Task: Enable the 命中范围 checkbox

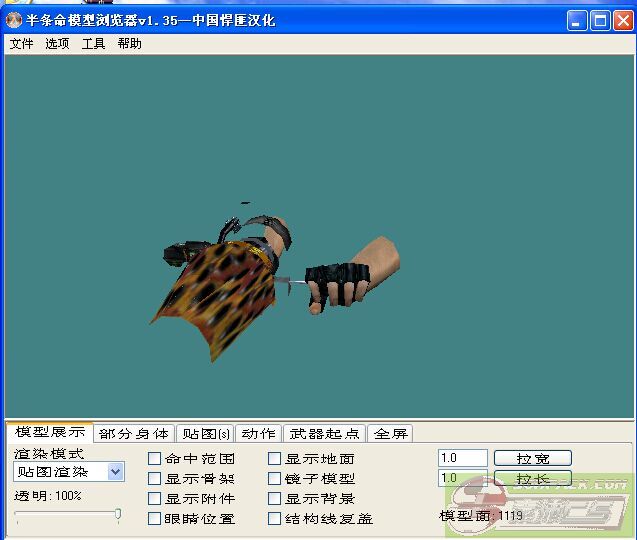Action: tap(155, 459)
